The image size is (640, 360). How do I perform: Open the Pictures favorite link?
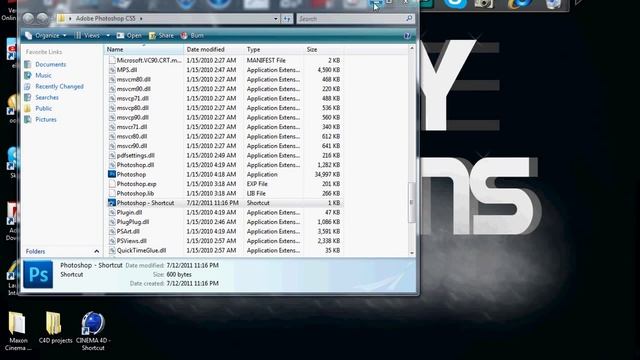46,120
